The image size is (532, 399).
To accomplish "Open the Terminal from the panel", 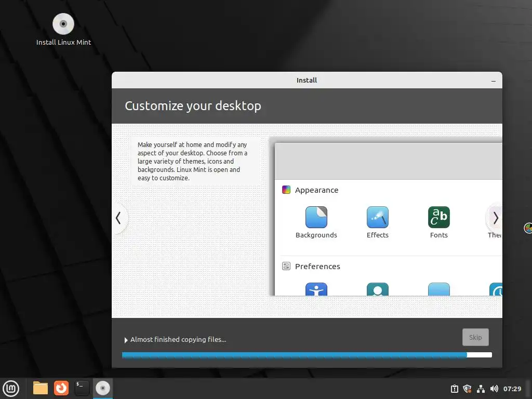I will 82,388.
